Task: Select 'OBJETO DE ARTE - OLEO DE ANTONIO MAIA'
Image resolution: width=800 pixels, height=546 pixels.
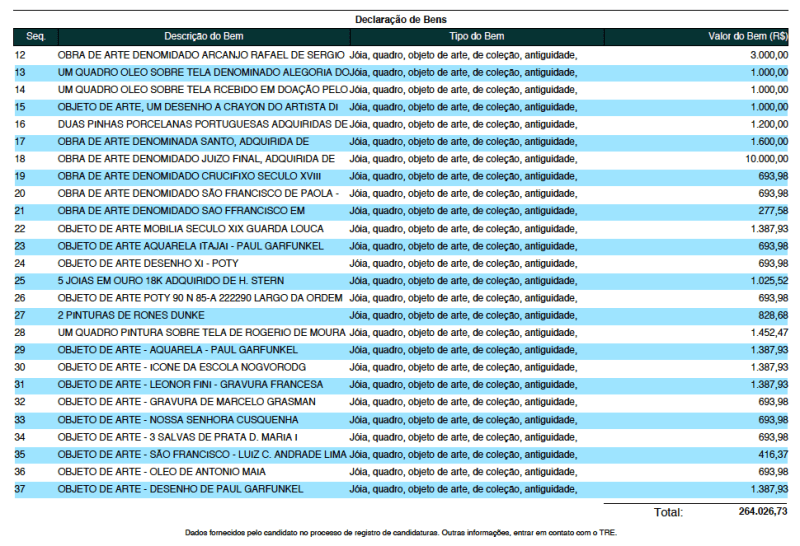Action: 174,471
